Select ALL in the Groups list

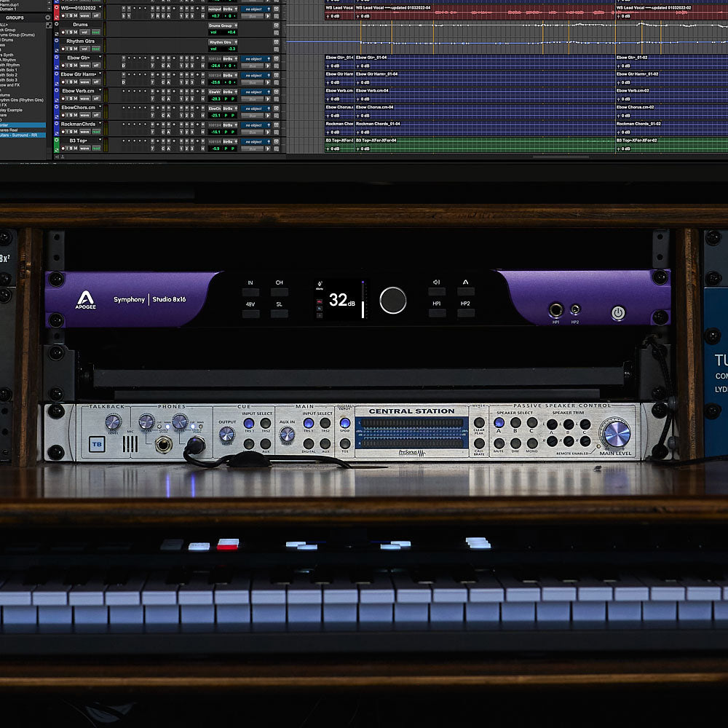(x=4, y=25)
